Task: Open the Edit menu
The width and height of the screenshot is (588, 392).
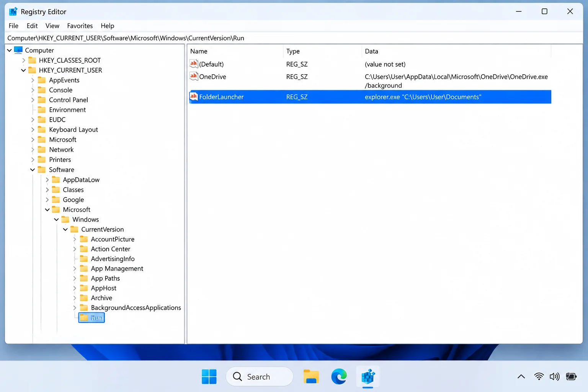Action: 32,26
